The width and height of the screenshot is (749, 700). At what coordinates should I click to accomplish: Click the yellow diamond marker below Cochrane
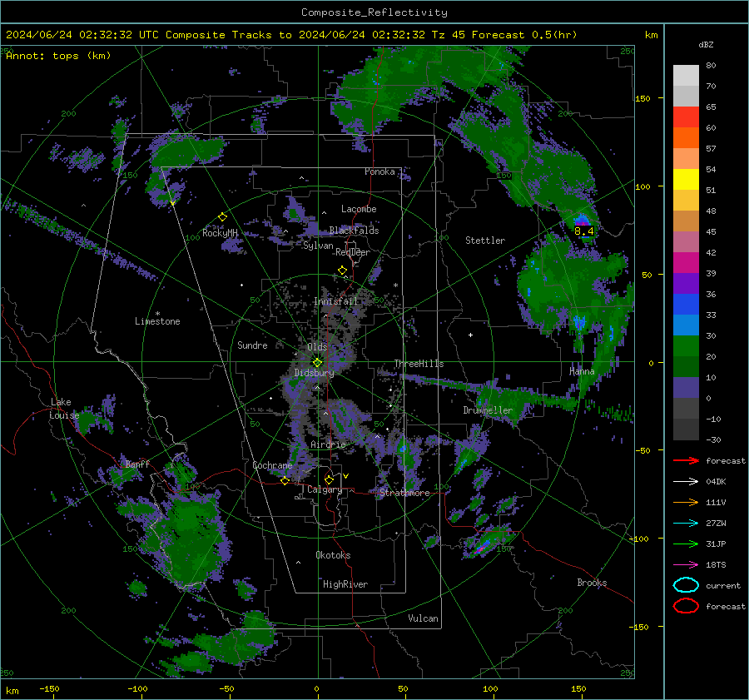click(x=285, y=481)
